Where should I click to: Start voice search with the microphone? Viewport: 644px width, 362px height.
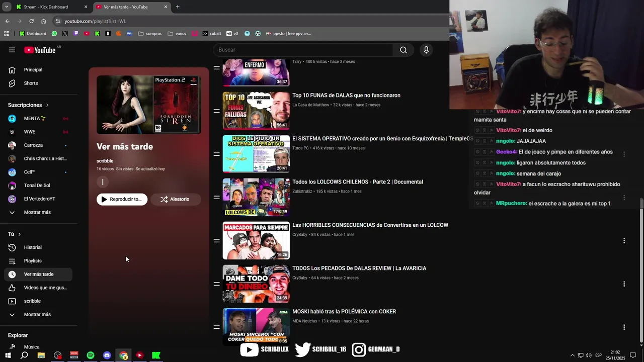(426, 50)
